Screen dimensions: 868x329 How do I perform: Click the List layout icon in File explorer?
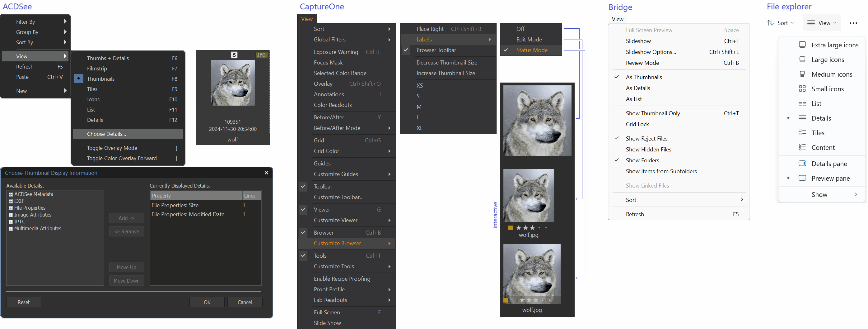[x=802, y=103]
